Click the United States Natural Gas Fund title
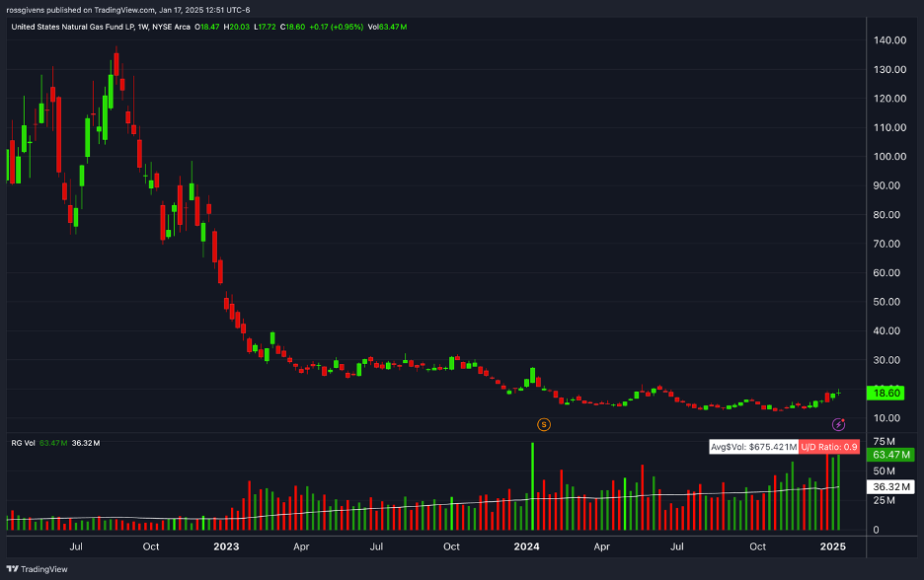The image size is (924, 580). click(x=72, y=27)
